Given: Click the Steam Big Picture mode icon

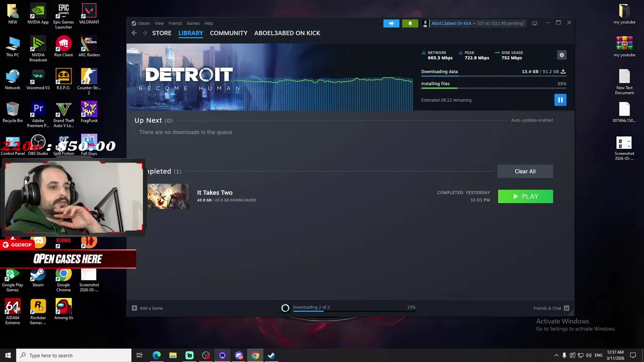Looking at the screenshot, I should click(534, 23).
